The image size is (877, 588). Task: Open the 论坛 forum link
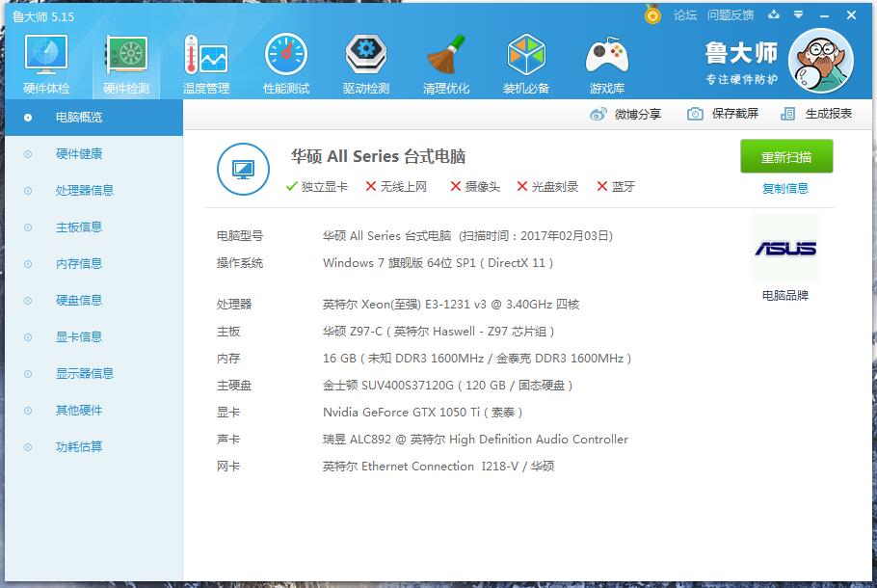click(x=685, y=15)
